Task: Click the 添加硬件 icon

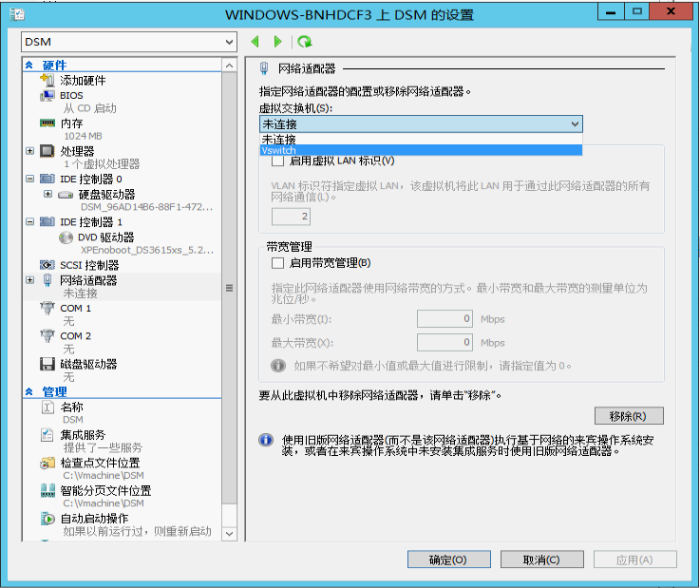Action: coord(47,81)
